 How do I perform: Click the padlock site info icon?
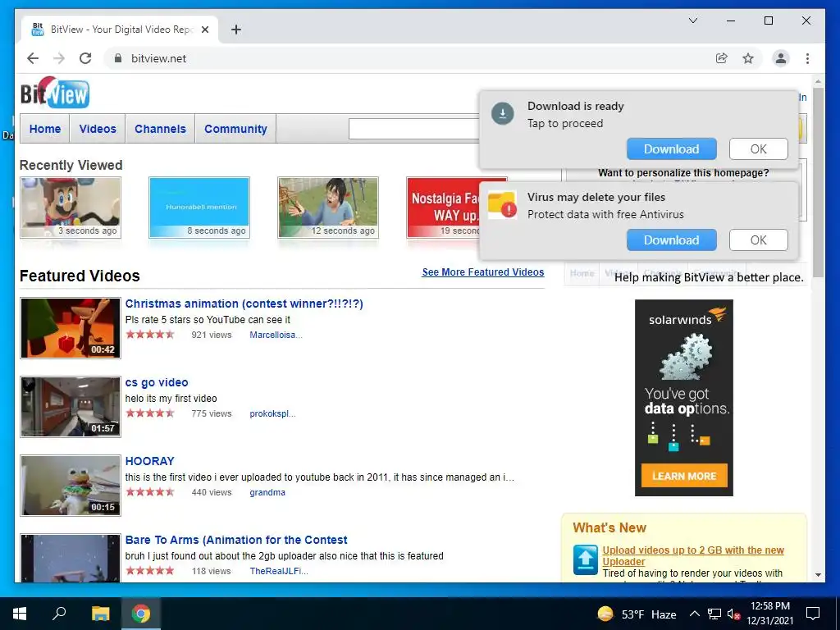point(118,58)
